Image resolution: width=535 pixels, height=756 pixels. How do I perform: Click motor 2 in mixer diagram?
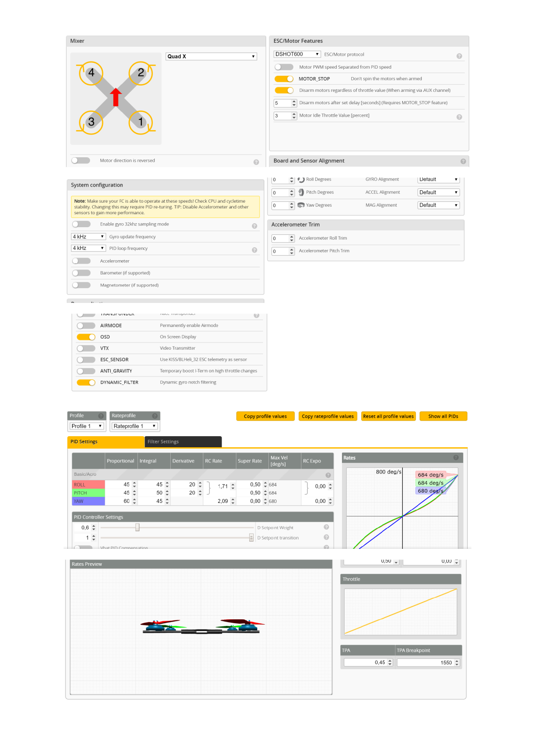coord(141,73)
